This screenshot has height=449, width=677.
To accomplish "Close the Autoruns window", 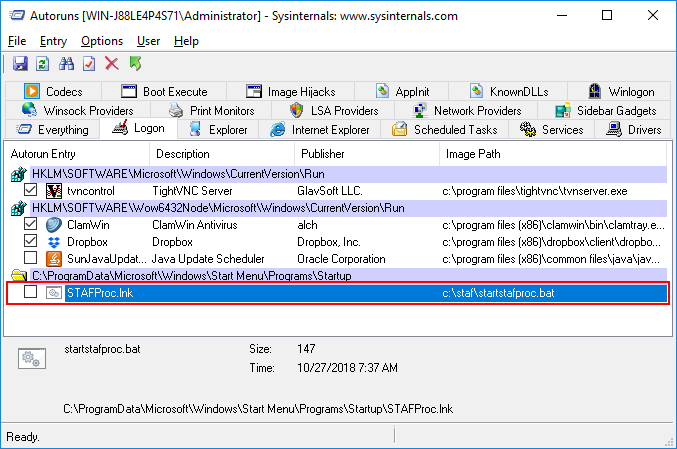I will click(653, 16).
